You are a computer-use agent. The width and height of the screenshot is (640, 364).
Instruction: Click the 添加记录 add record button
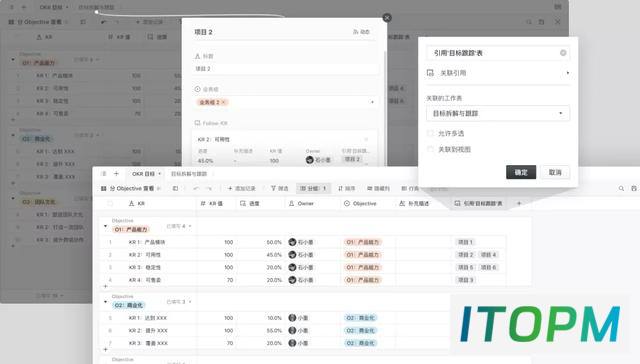[241, 188]
